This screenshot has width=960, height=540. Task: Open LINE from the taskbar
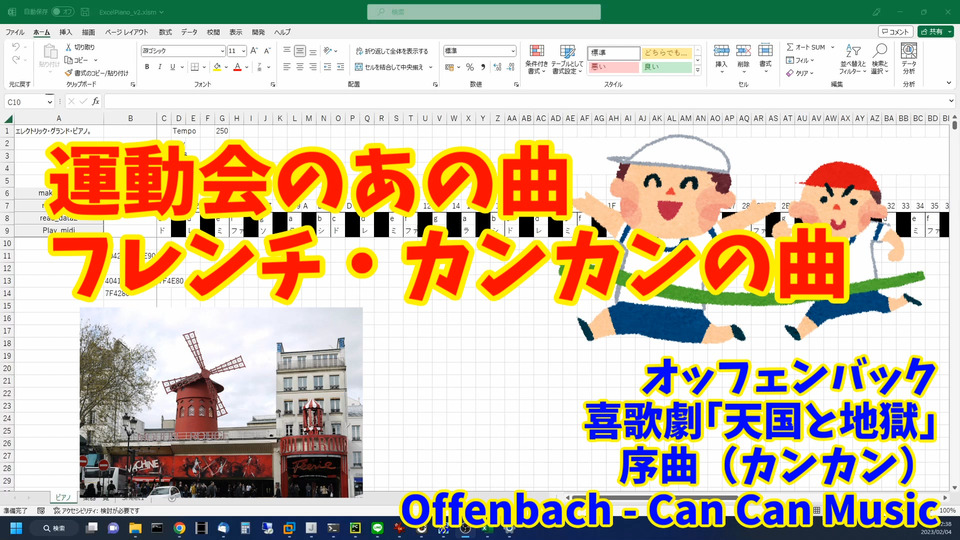click(x=377, y=528)
